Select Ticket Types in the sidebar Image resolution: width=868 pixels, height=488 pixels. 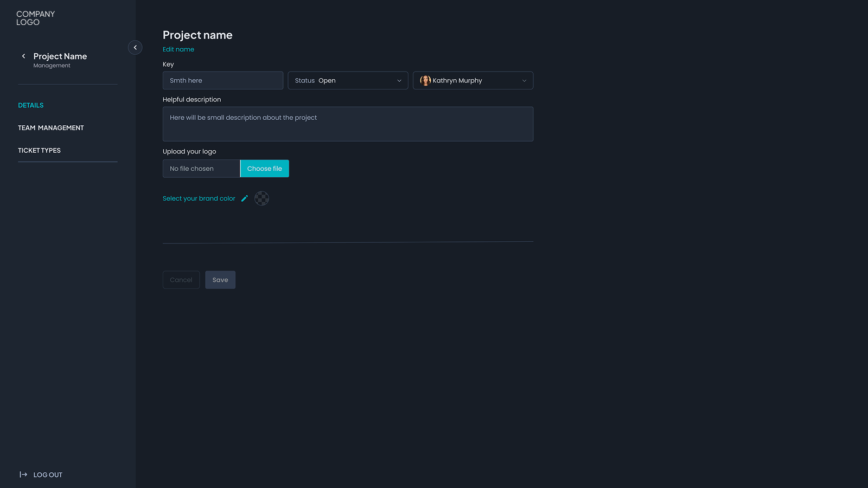coord(39,151)
